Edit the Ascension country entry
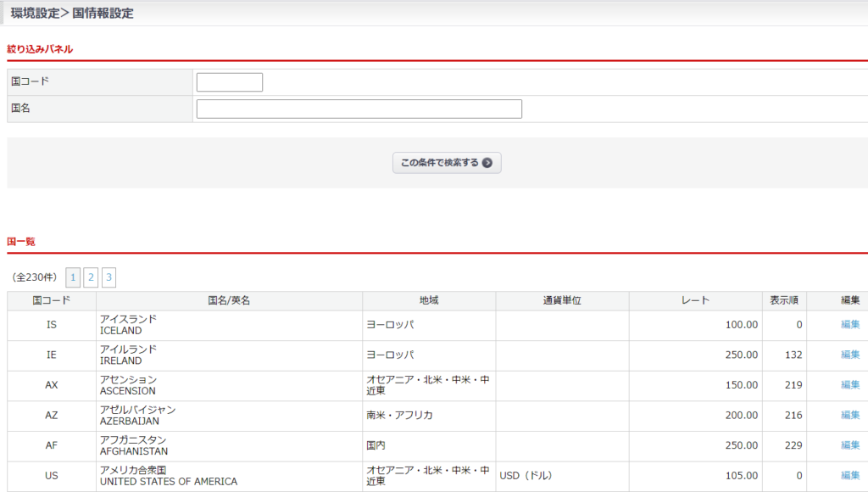 point(849,385)
